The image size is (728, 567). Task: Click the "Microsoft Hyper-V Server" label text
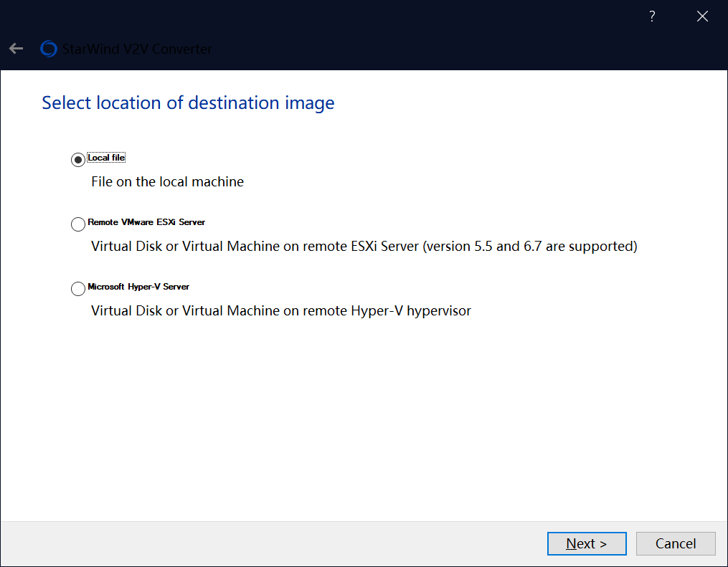(x=138, y=287)
